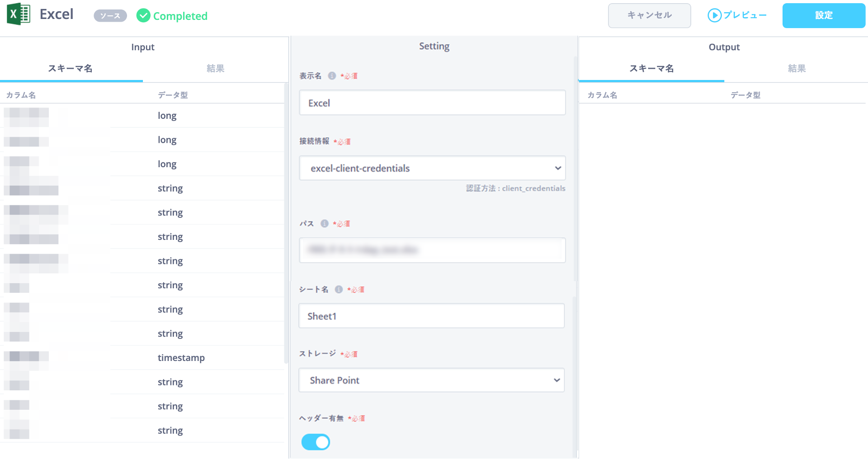Click the blue 設定 button
Viewport: 868px width, 459px height.
[824, 15]
